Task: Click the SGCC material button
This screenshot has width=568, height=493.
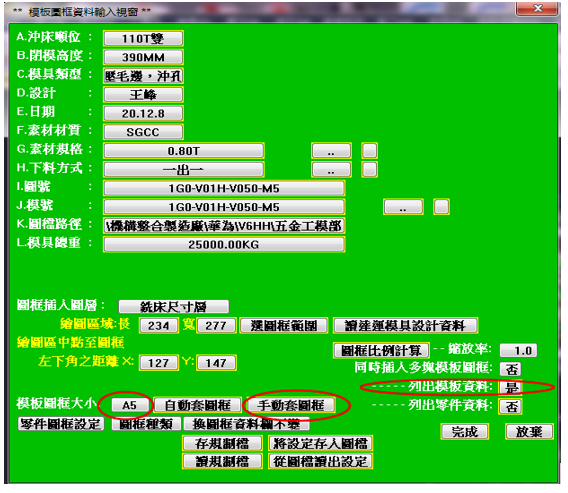Action: [x=143, y=132]
